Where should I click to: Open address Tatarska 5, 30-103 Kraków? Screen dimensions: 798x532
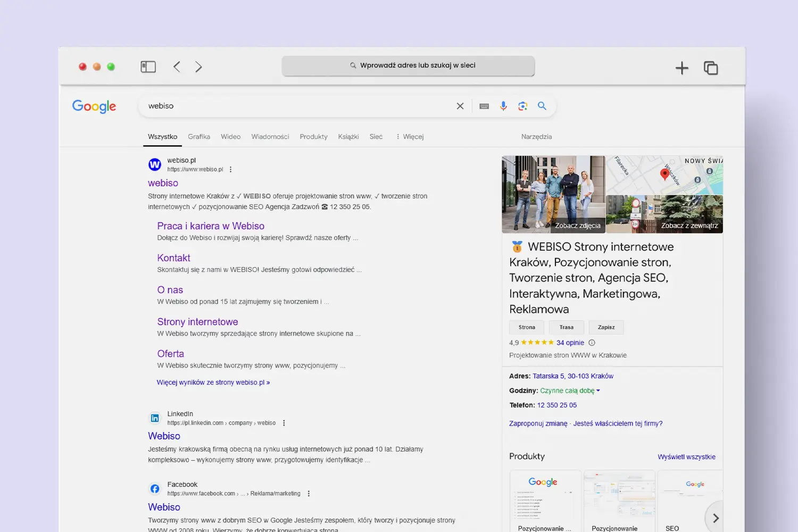(573, 376)
